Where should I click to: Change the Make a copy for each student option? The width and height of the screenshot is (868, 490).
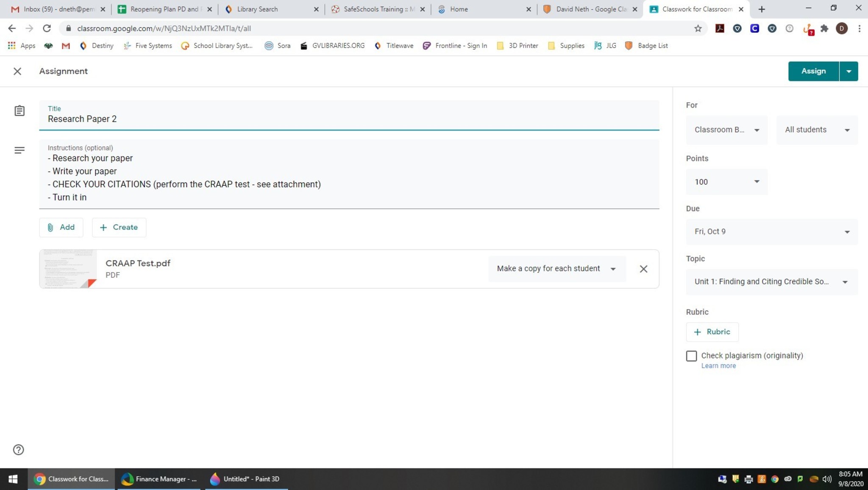point(556,269)
